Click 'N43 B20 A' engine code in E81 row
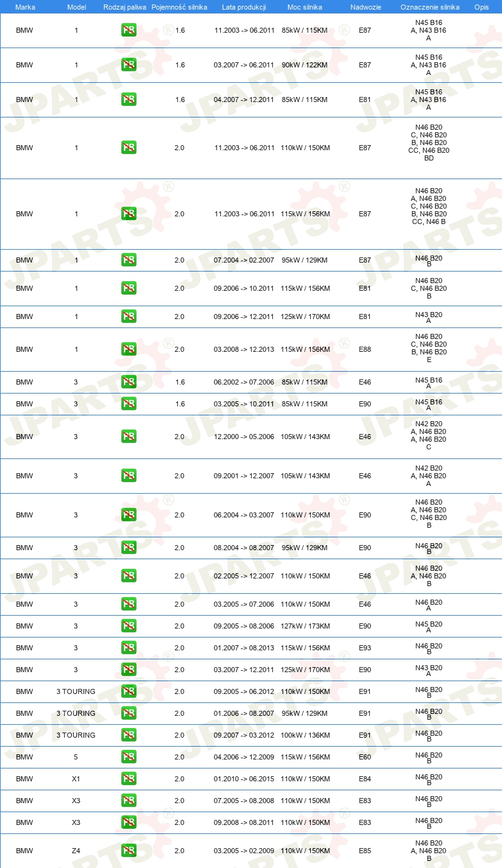 pyautogui.click(x=429, y=318)
